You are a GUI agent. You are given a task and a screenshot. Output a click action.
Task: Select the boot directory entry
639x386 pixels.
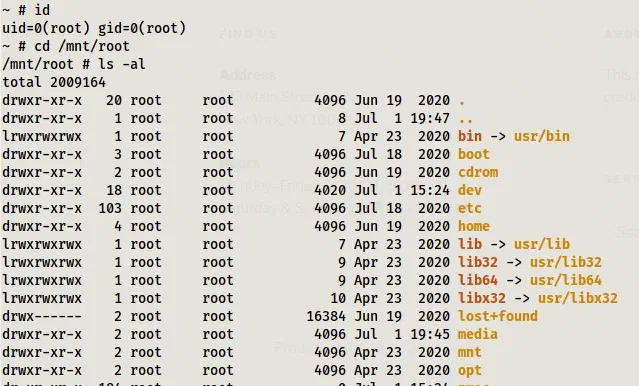tap(473, 154)
